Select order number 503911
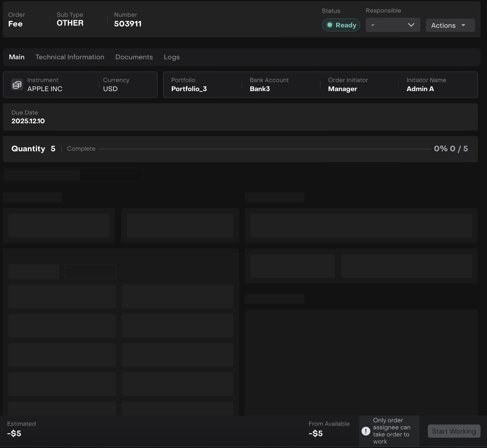 (x=128, y=24)
